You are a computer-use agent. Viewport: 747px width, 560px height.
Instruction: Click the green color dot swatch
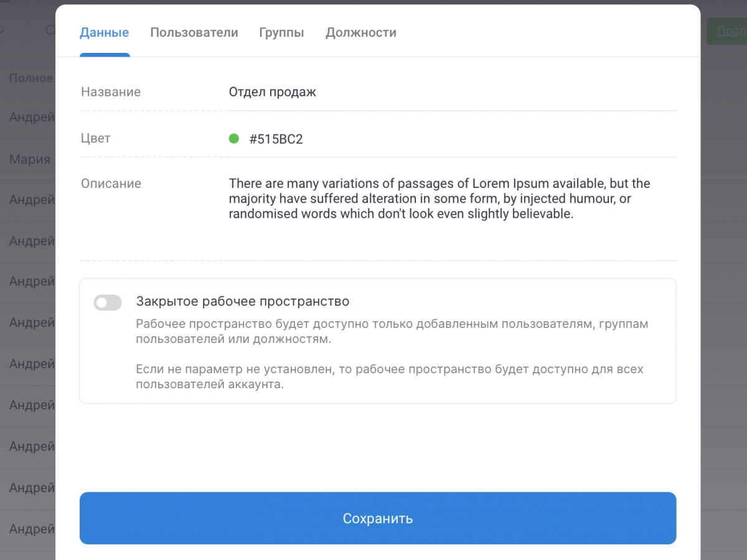point(234,139)
